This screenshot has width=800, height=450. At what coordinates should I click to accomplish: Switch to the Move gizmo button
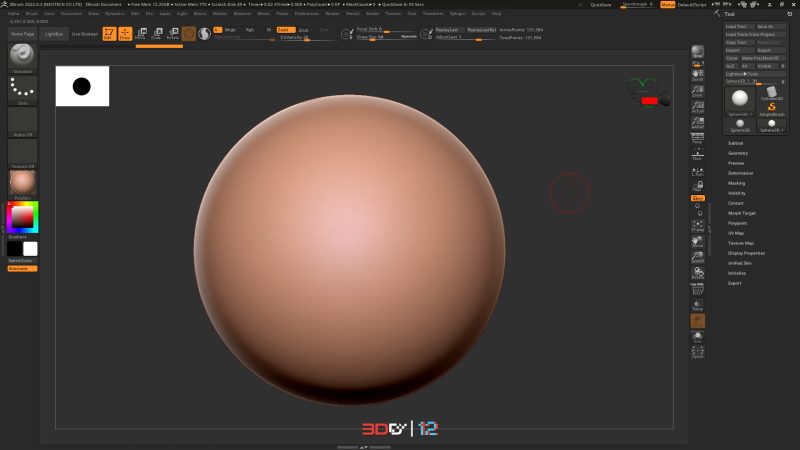(x=141, y=34)
